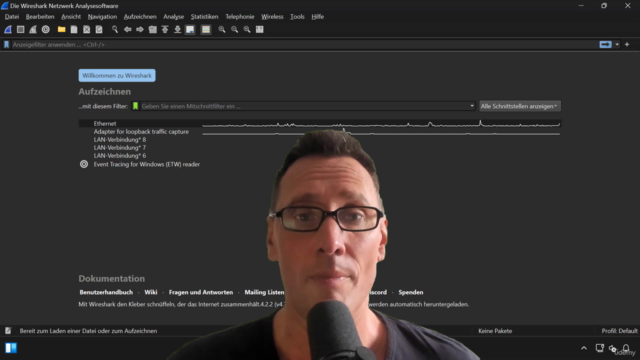
Task: Click the save capture file icon
Action: pyautogui.click(x=74, y=29)
